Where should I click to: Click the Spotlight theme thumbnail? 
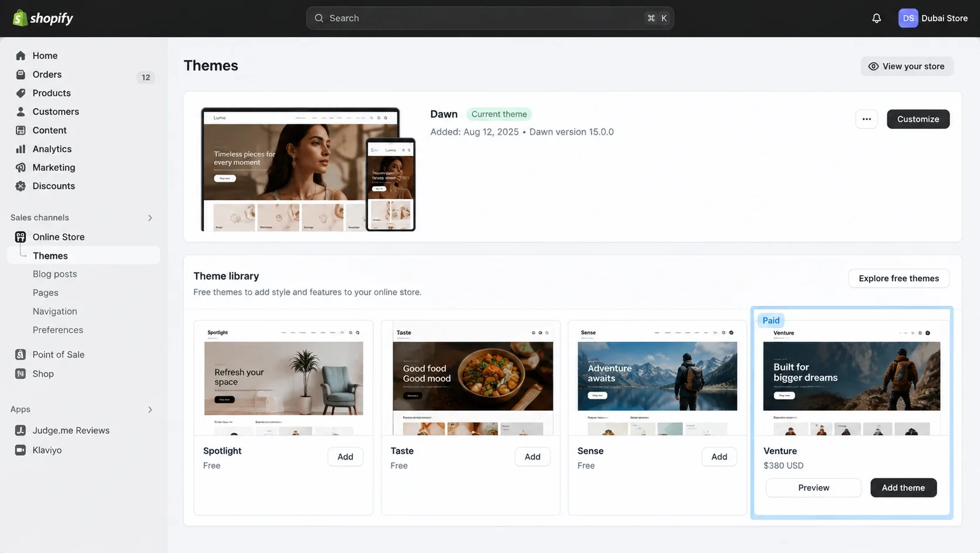tap(283, 378)
